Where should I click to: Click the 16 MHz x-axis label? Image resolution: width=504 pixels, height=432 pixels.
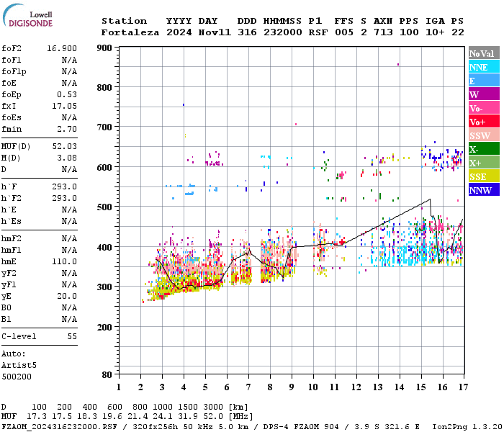click(x=443, y=387)
